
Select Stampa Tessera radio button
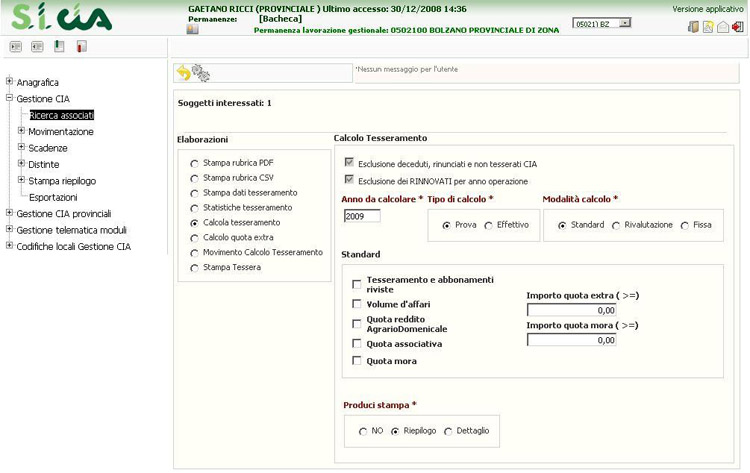194,268
